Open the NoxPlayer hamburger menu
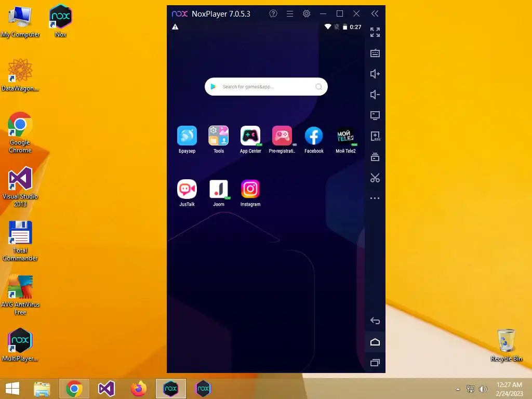Viewport: 532px width, 399px height. (x=290, y=14)
